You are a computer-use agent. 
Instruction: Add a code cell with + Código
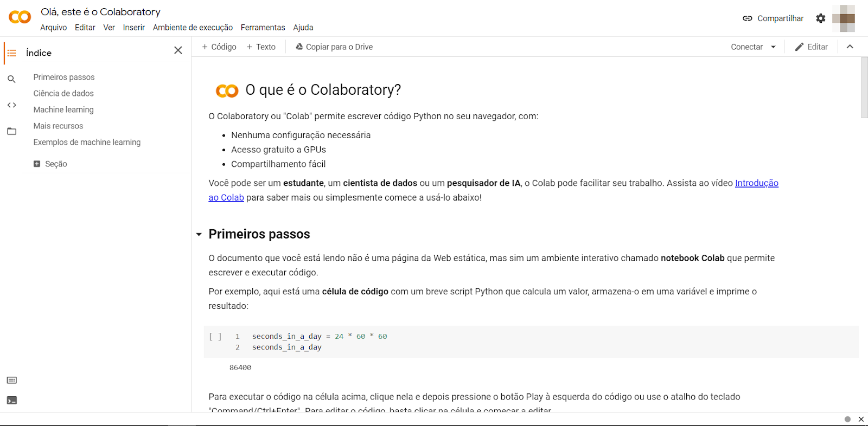[219, 47]
